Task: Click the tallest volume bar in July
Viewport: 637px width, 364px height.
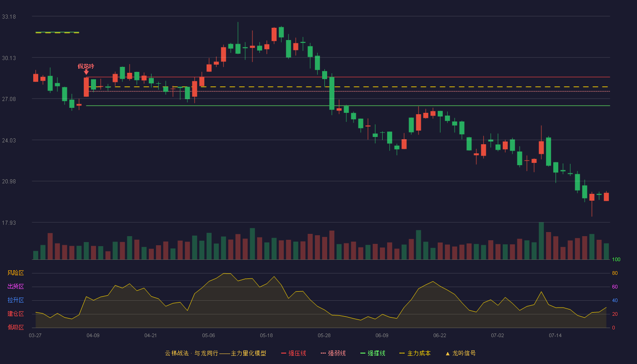Action: [541, 241]
